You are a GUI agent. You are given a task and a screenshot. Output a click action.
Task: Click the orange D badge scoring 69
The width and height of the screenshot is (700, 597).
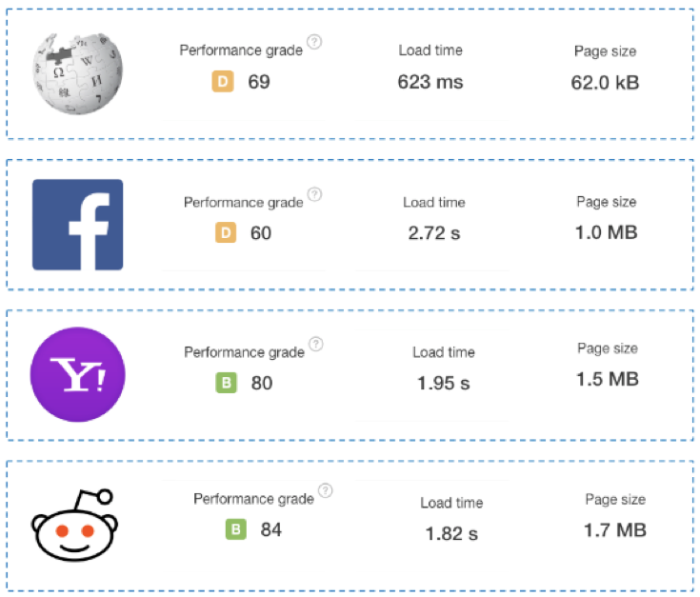point(222,82)
